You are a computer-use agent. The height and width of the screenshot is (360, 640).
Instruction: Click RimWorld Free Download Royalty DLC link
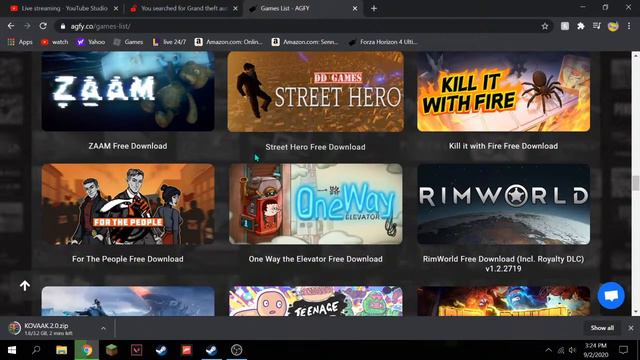[503, 264]
